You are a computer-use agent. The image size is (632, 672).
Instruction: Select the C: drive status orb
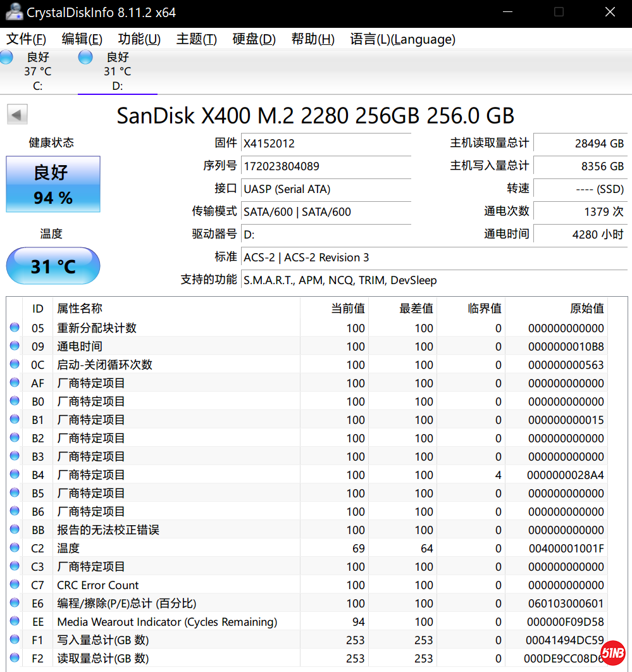point(6,57)
